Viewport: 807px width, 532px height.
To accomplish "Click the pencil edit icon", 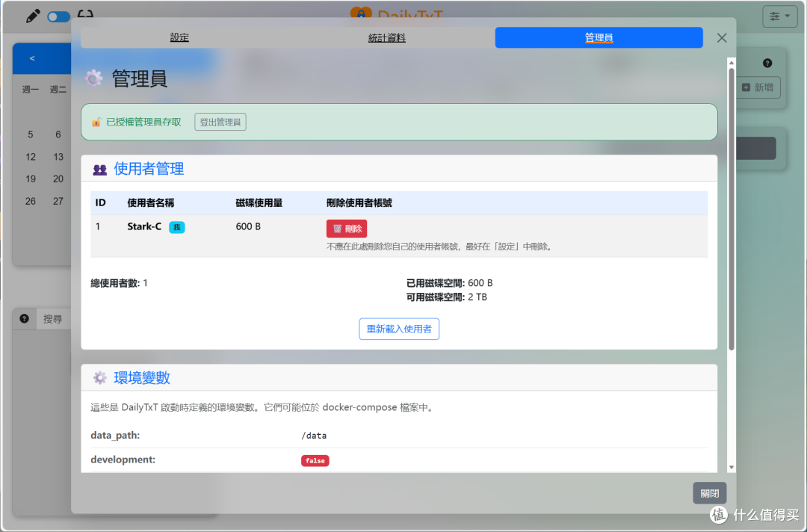I will [32, 16].
